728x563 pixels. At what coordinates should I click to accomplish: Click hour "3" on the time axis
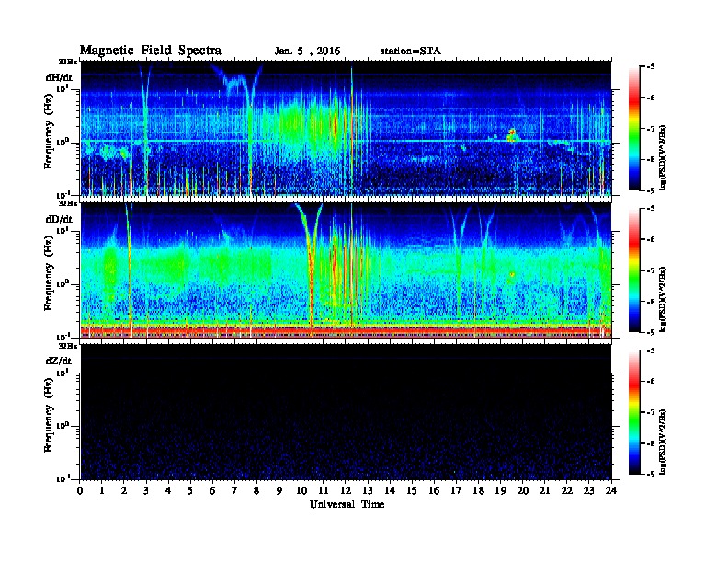146,490
